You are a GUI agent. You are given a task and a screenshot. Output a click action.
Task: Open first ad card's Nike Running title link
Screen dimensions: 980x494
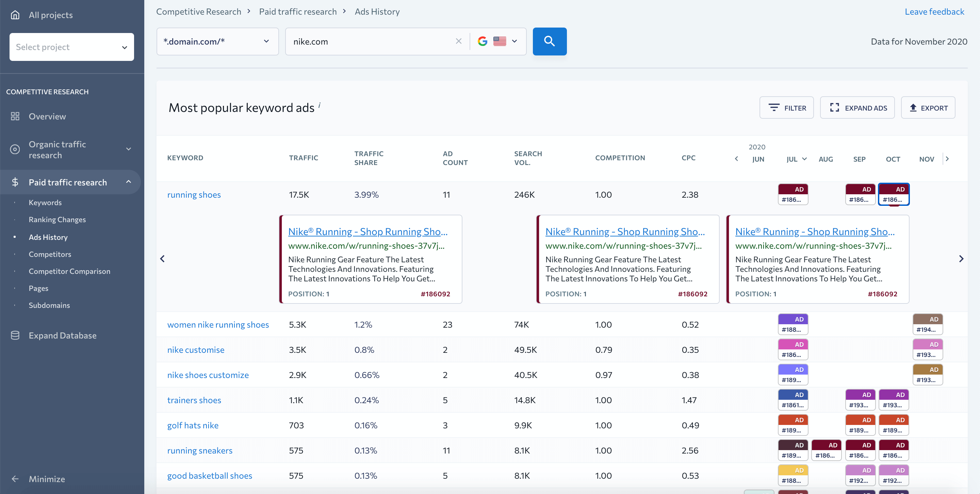(x=367, y=232)
